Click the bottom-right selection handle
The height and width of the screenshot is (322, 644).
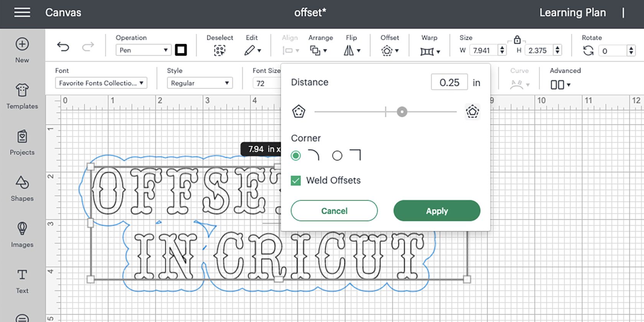click(x=467, y=279)
